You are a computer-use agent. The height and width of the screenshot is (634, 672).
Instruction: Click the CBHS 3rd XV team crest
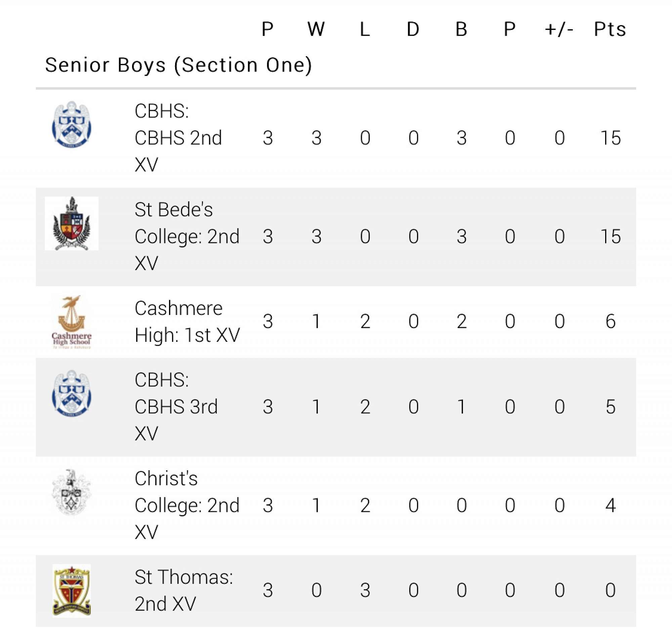coord(71,394)
